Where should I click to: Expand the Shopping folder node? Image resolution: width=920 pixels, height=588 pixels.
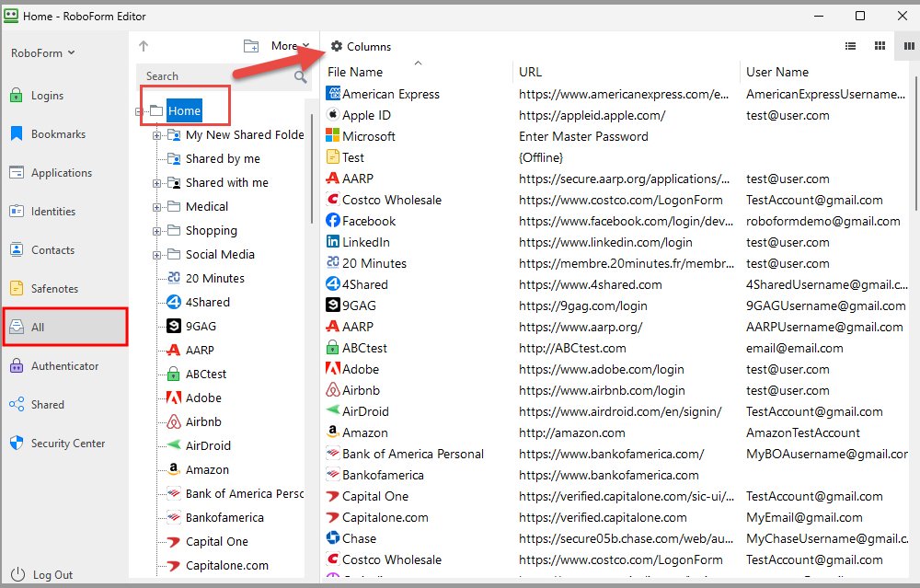[x=156, y=231]
